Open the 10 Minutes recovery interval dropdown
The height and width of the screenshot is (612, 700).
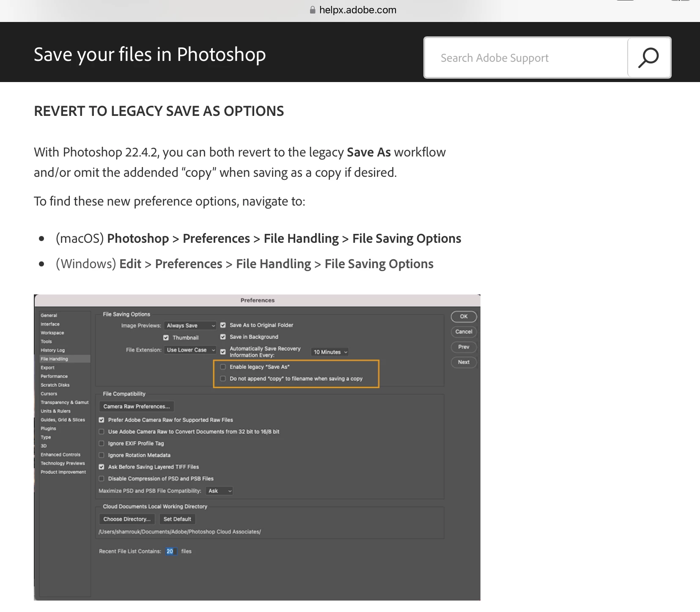pyautogui.click(x=330, y=352)
